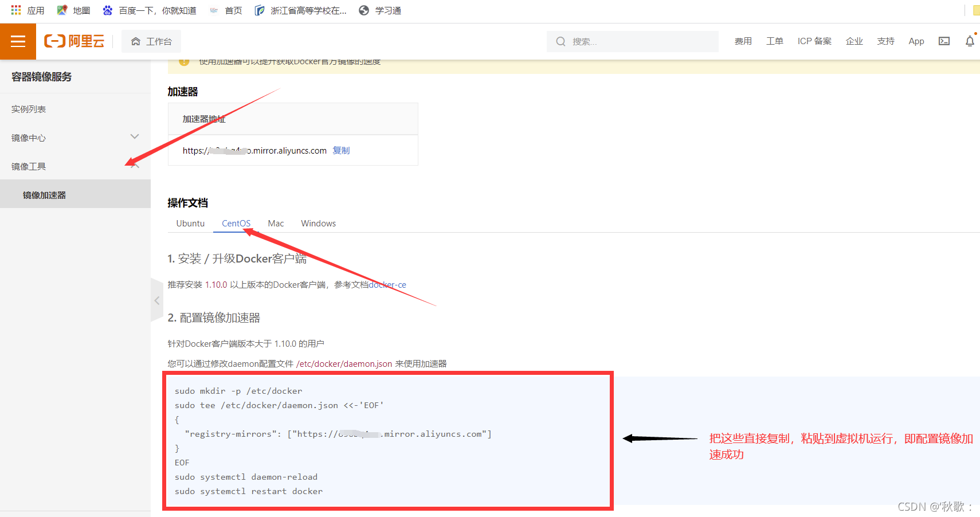Image resolution: width=980 pixels, height=517 pixels.
Task: Switch to the Ubuntu tab
Action: pos(190,224)
